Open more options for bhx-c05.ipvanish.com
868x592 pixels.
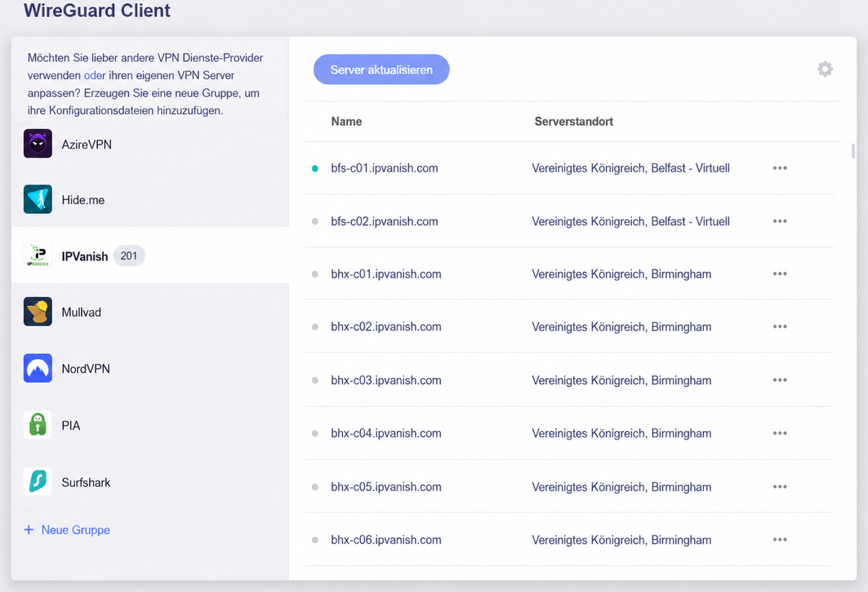(780, 487)
